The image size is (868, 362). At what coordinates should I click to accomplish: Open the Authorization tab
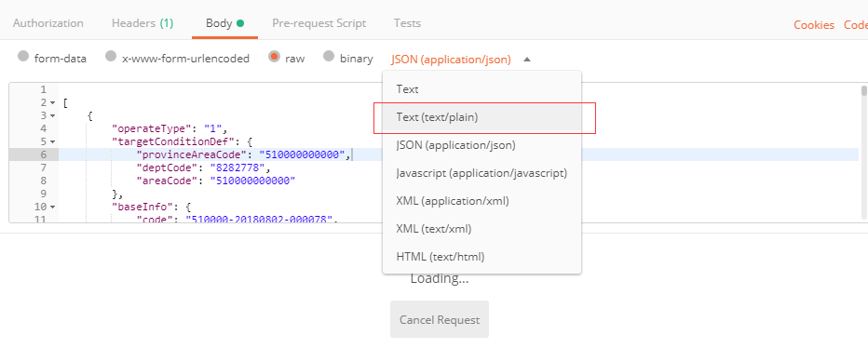coord(48,23)
